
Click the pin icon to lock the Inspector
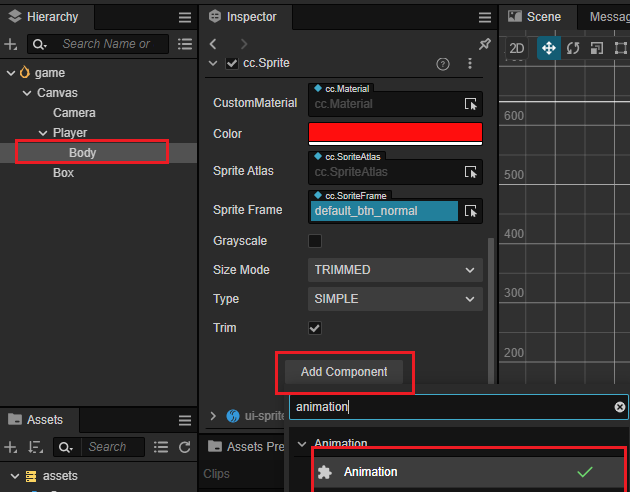pyautogui.click(x=485, y=44)
